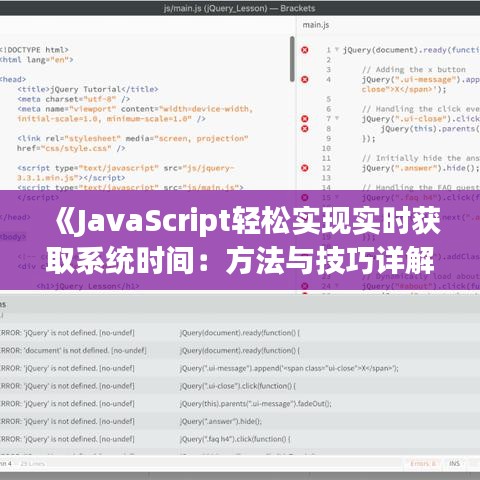The width and height of the screenshot is (480, 480).
Task: Click the error icon beside line 4
Action: (305, 79)
